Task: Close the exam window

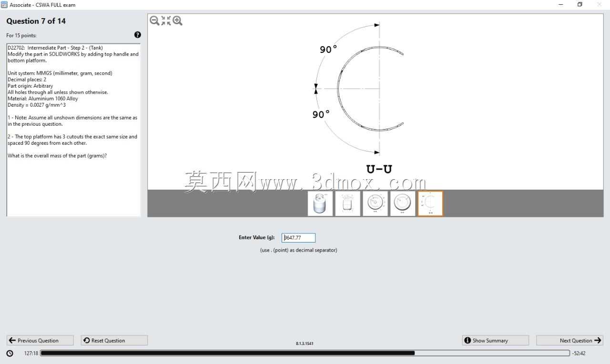Action: (x=600, y=5)
